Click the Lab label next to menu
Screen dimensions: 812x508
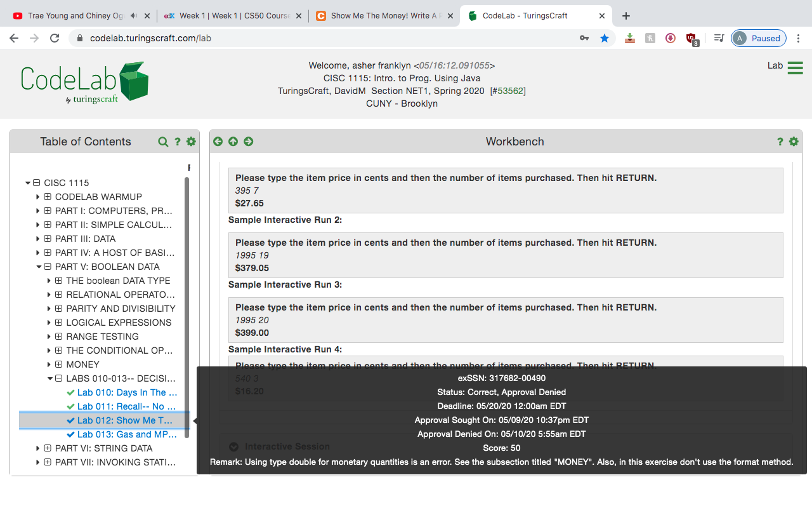[x=775, y=65]
